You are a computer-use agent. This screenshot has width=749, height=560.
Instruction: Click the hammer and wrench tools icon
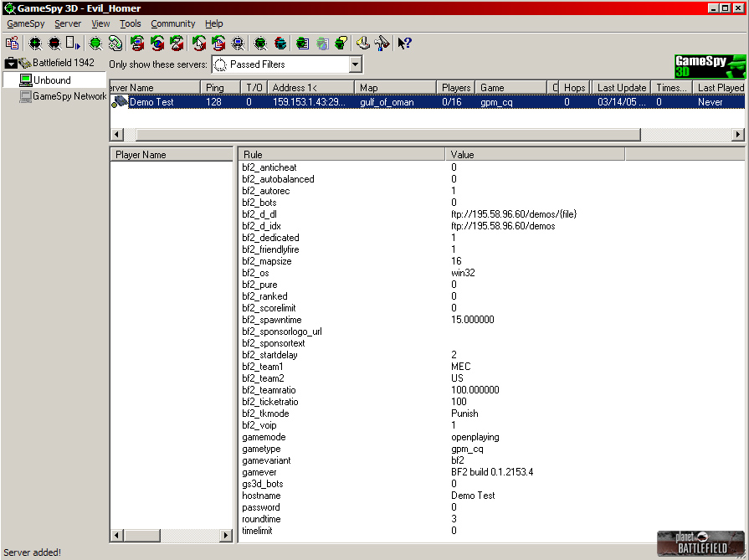click(x=382, y=44)
